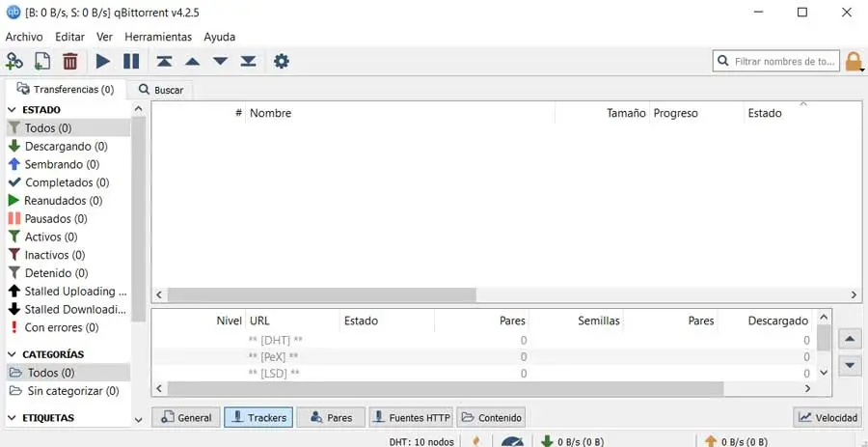Open the Archivo menu
This screenshot has height=447, width=868.
(24, 37)
